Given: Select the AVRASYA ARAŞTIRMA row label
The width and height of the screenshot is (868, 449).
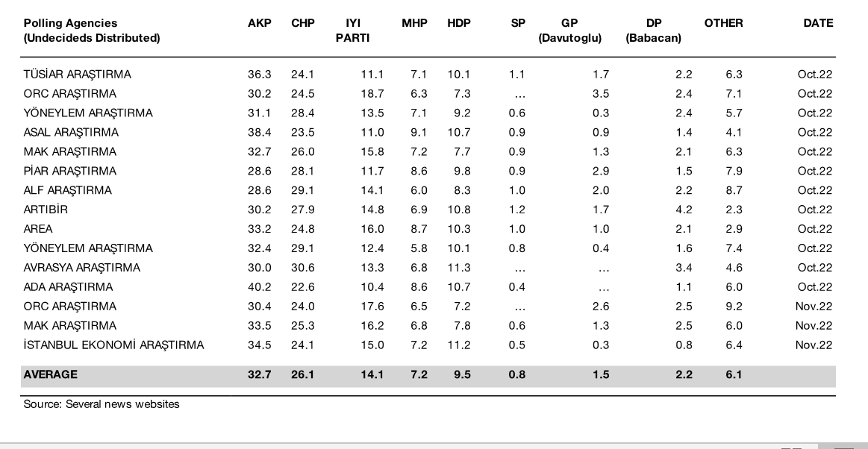Looking at the screenshot, I should click(x=81, y=268).
